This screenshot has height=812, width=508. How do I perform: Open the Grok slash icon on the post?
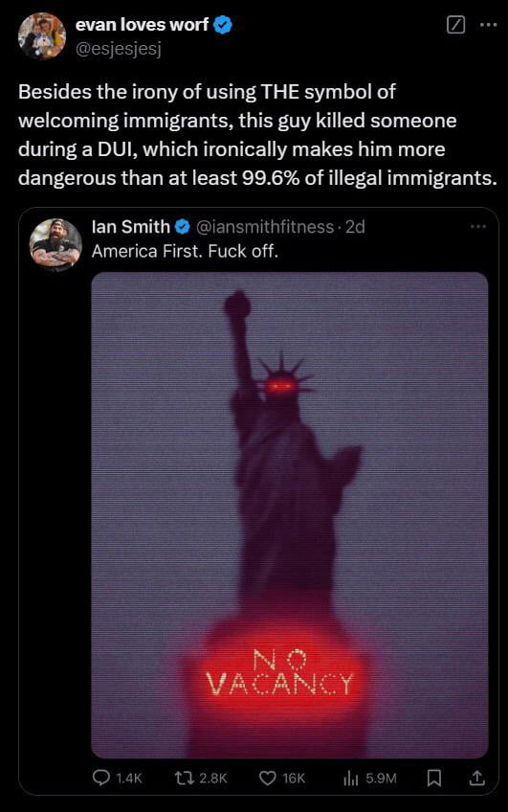455,24
